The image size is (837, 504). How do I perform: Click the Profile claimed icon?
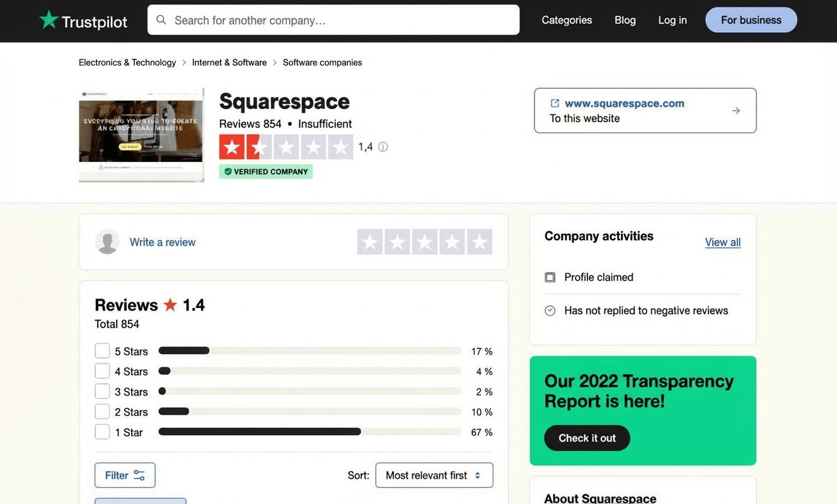[550, 277]
